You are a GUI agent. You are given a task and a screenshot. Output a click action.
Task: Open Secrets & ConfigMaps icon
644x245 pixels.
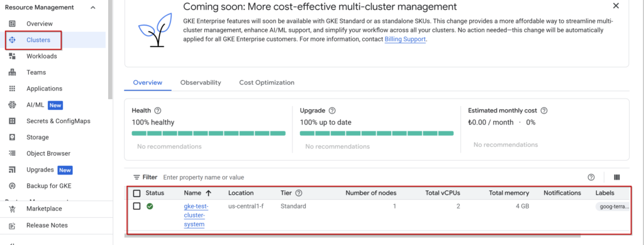(x=13, y=121)
